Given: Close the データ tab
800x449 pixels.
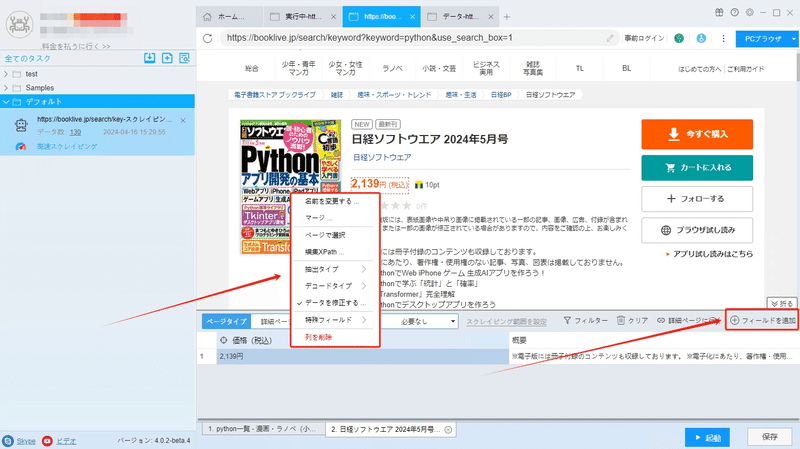Looking at the screenshot, I should tap(490, 17).
